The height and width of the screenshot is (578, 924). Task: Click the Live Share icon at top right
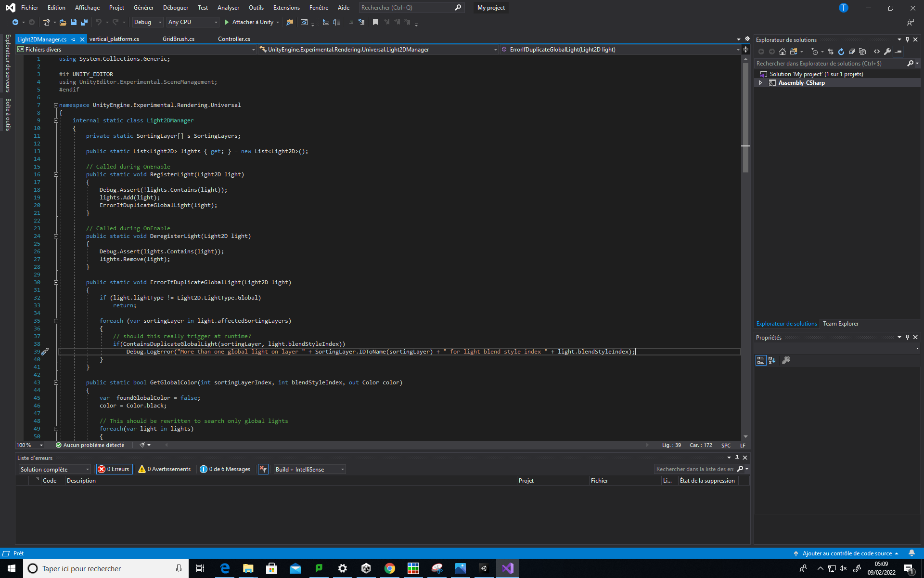coord(911,22)
